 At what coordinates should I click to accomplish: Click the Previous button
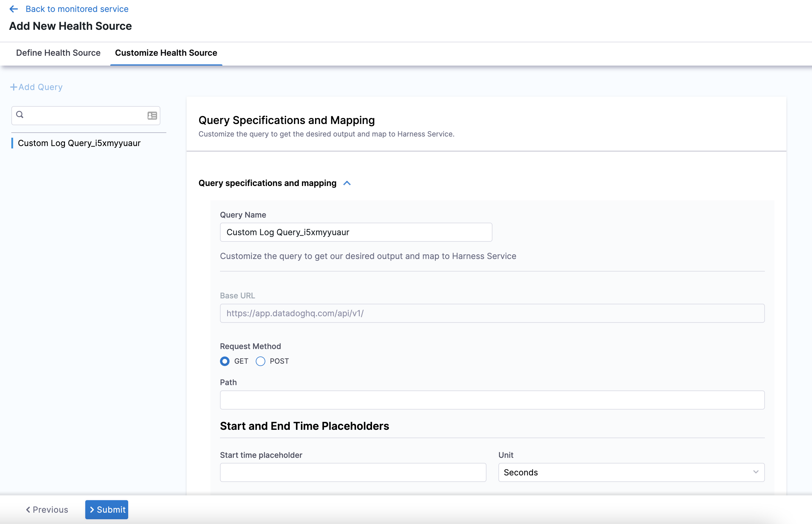47,510
